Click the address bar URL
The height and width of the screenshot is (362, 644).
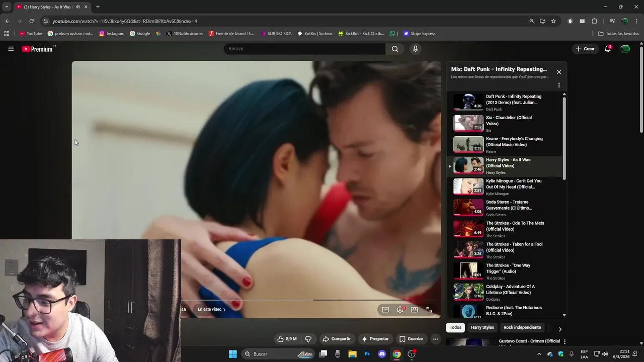click(x=125, y=21)
